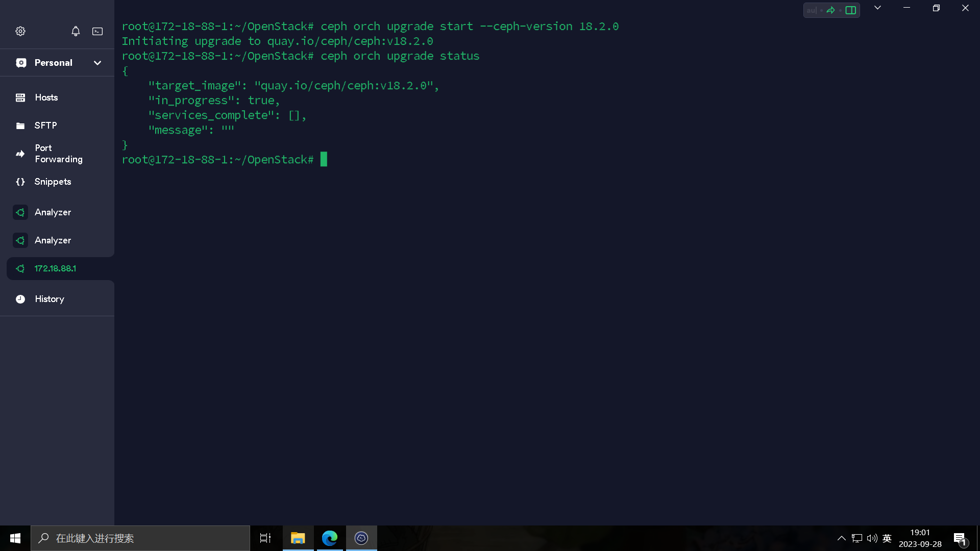
Task: Expand the title bar chevron menu
Action: pyautogui.click(x=877, y=8)
